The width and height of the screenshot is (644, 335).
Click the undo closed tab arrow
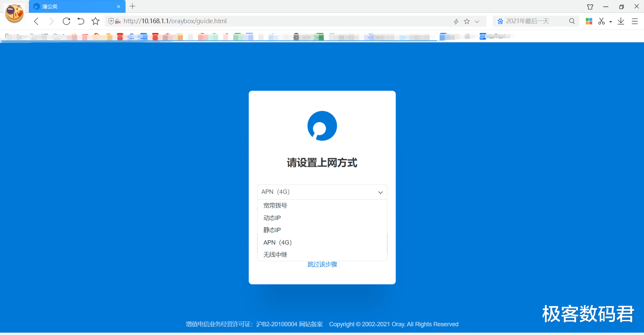(81, 21)
